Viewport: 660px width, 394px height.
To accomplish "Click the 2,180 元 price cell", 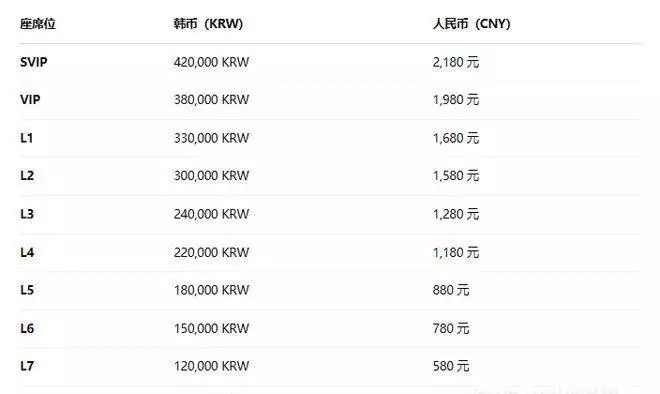I will 456,62.
